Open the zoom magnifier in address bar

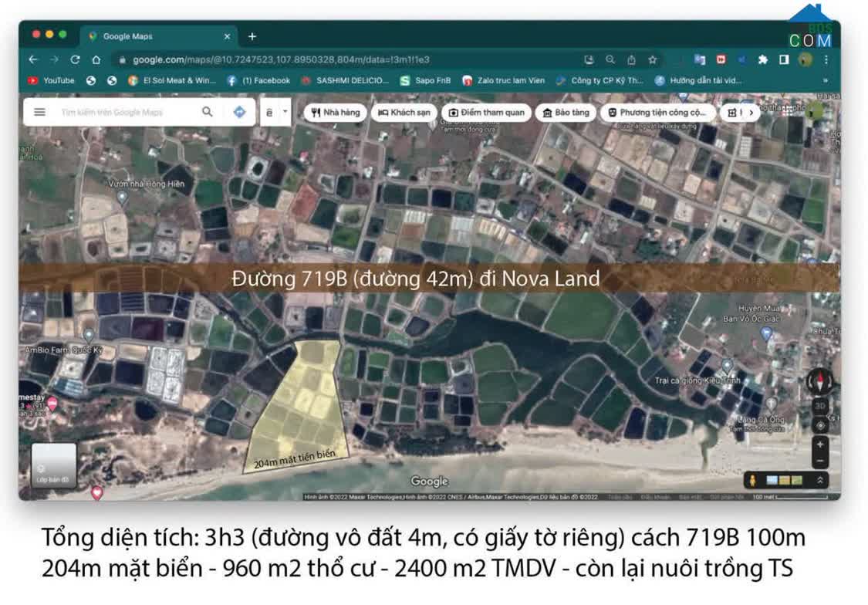(610, 59)
